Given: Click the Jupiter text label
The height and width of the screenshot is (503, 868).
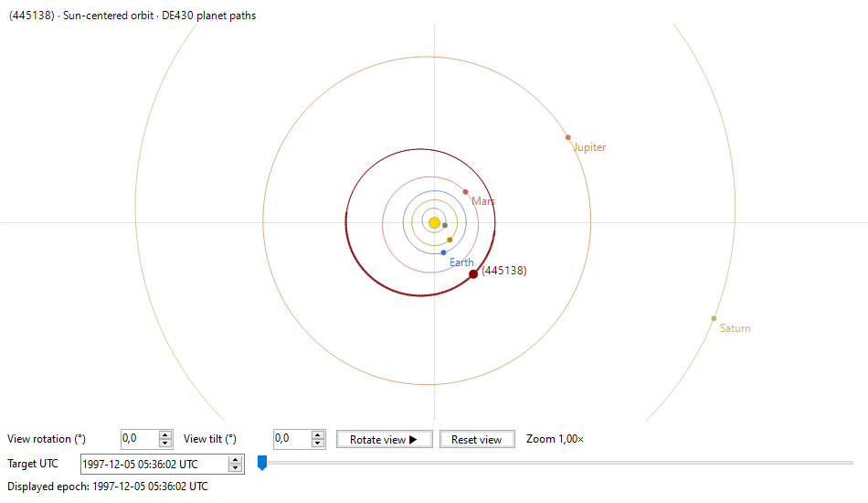Looking at the screenshot, I should tap(589, 147).
